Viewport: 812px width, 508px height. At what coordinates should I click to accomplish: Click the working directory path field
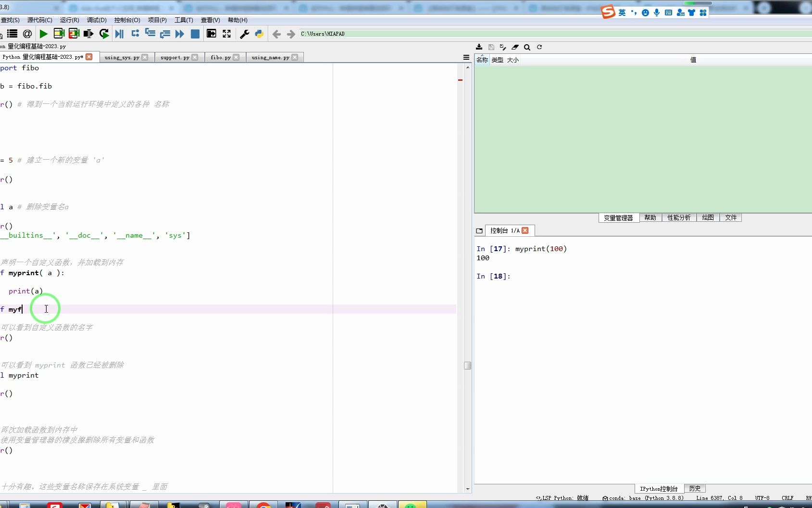tap(555, 34)
